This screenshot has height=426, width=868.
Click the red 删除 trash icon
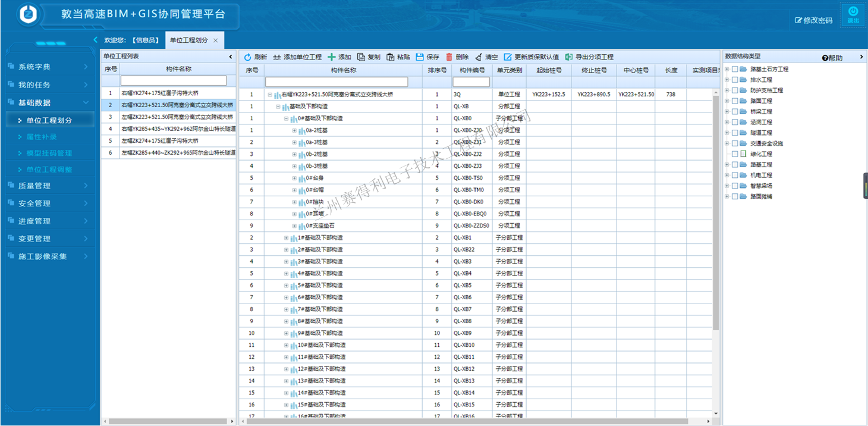pyautogui.click(x=449, y=57)
